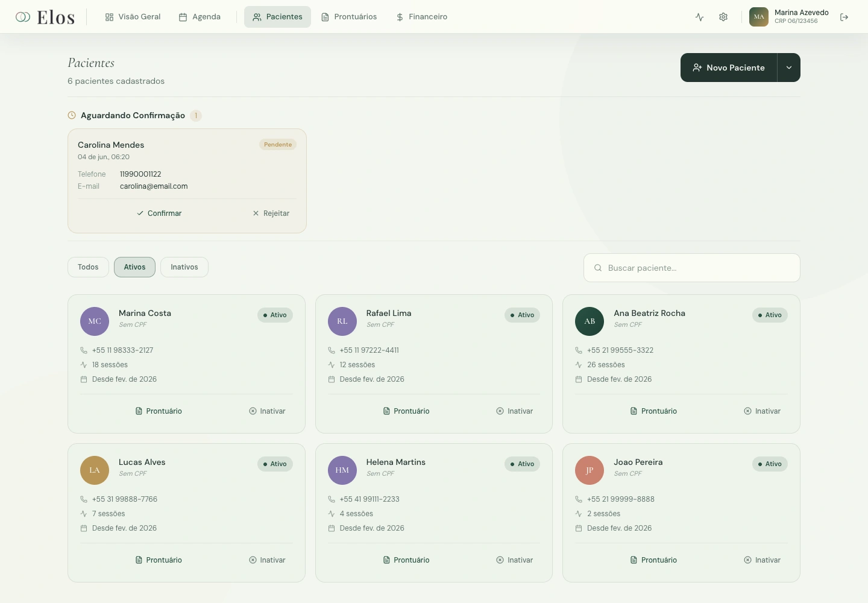This screenshot has width=868, height=603.
Task: Open Rafael Lima's Prontuário
Action: (406, 411)
